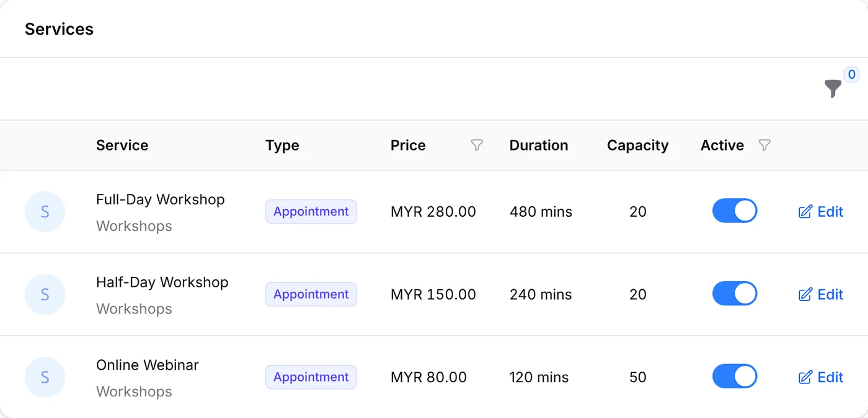Open the Price column filter
Screen dimensions: 868x418
477,145
